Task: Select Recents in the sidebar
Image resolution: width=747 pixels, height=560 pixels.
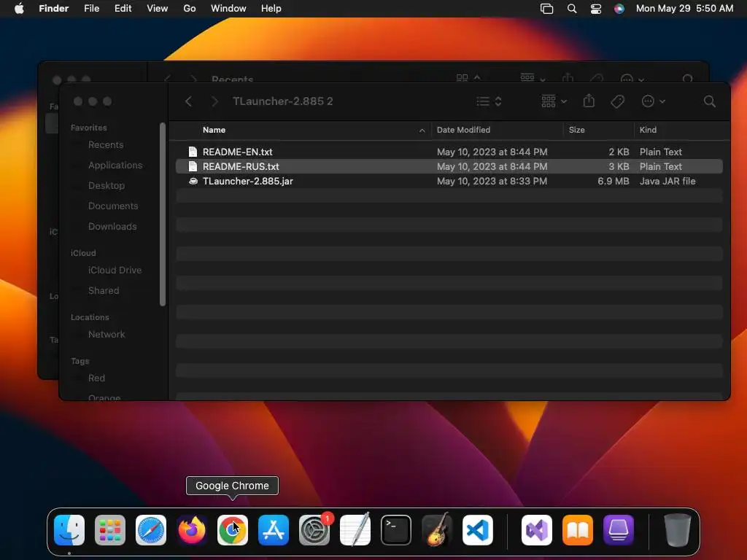Action: click(x=106, y=145)
